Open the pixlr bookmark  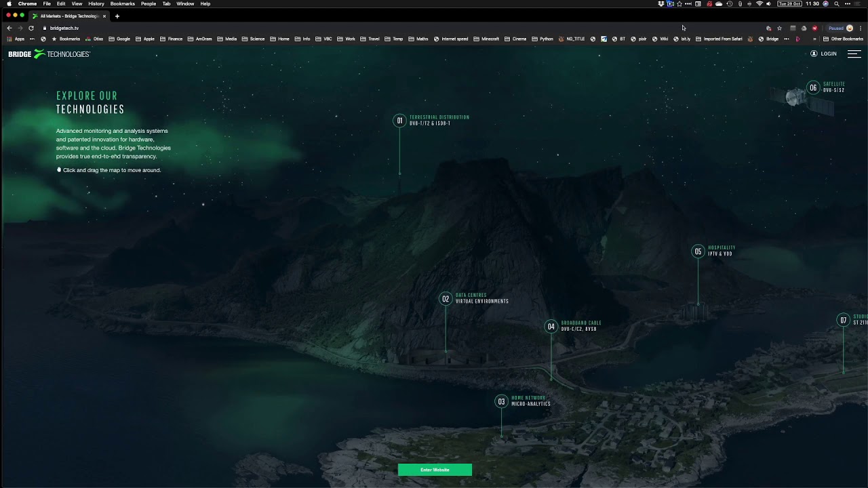(x=639, y=39)
